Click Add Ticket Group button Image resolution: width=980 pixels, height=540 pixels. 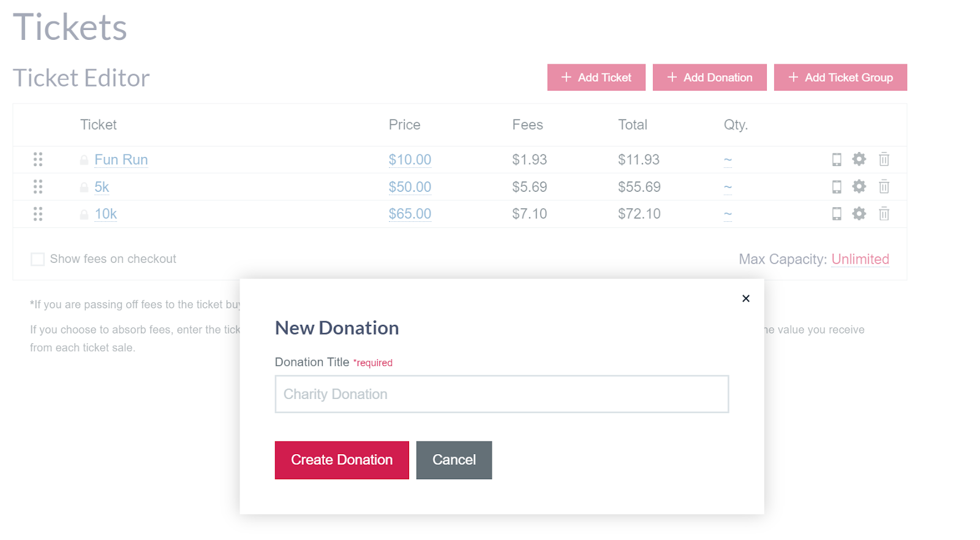coord(840,77)
